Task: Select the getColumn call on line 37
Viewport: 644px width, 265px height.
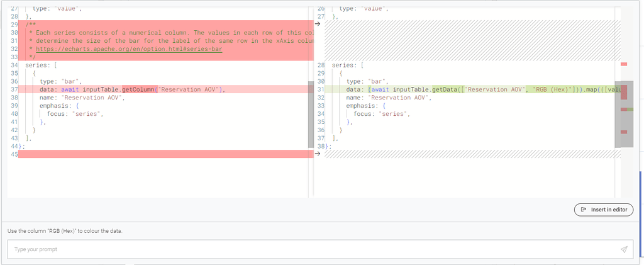Action: point(138,89)
